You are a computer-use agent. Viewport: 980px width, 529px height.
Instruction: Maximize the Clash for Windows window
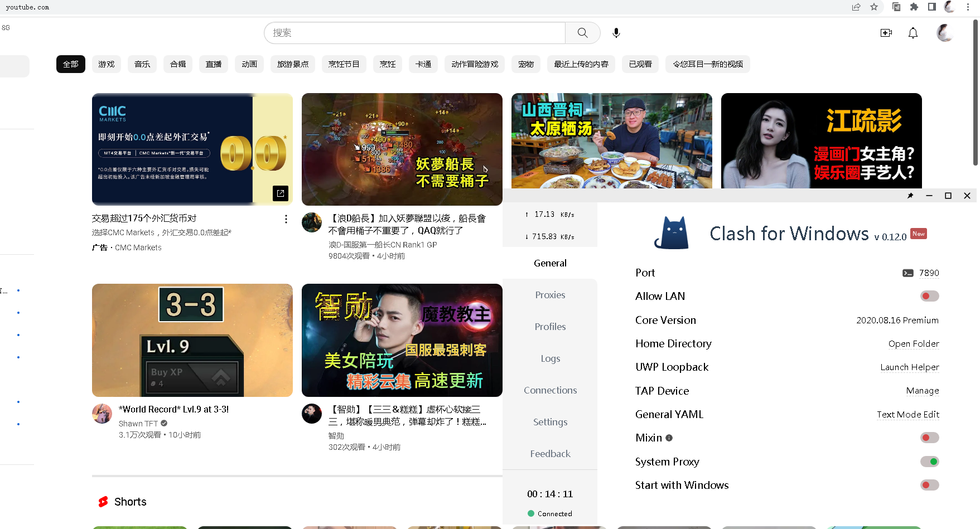point(948,196)
